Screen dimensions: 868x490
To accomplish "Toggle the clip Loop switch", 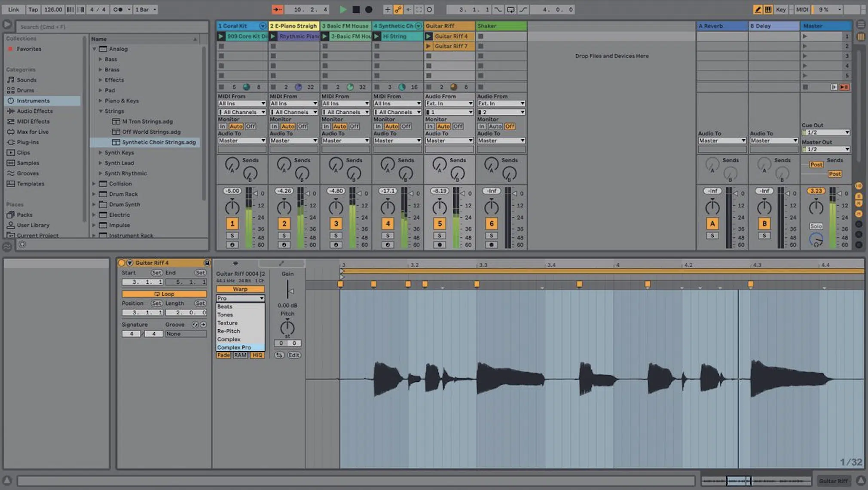I will click(164, 294).
